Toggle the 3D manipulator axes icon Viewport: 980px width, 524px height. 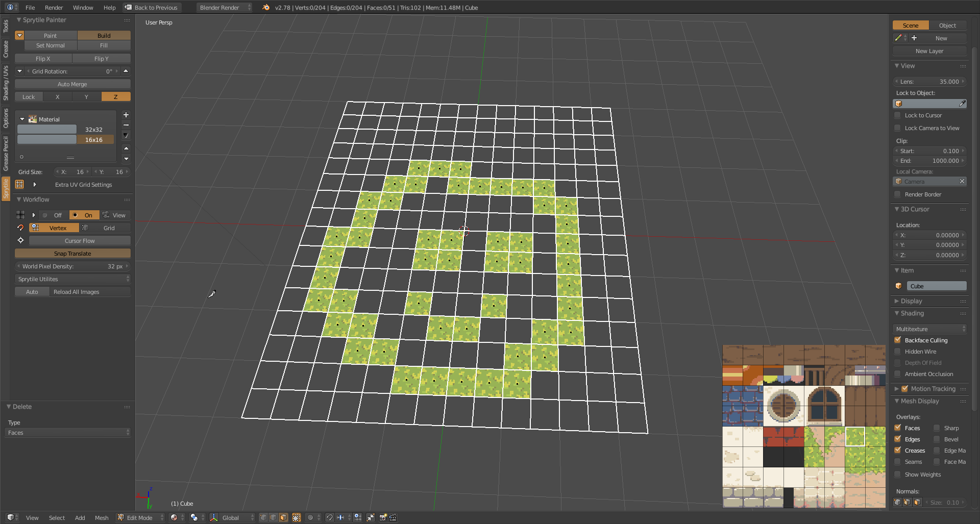click(x=214, y=517)
